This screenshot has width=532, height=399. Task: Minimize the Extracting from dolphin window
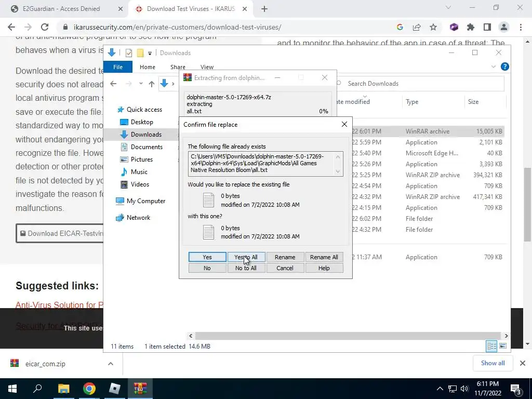click(277, 78)
